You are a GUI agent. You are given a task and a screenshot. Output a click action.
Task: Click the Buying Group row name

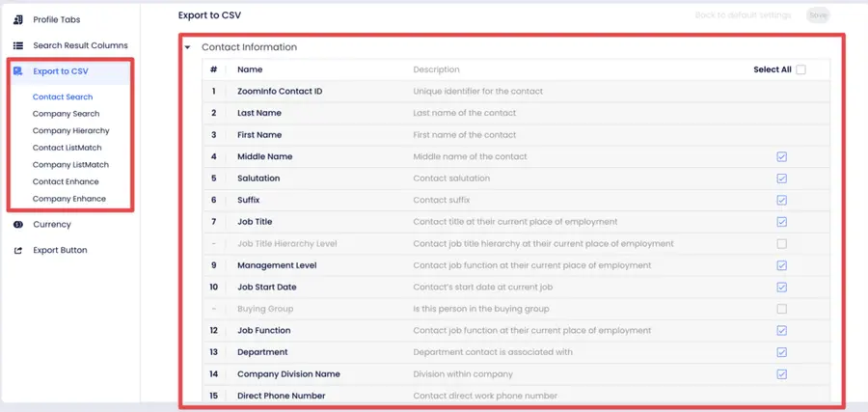point(265,309)
